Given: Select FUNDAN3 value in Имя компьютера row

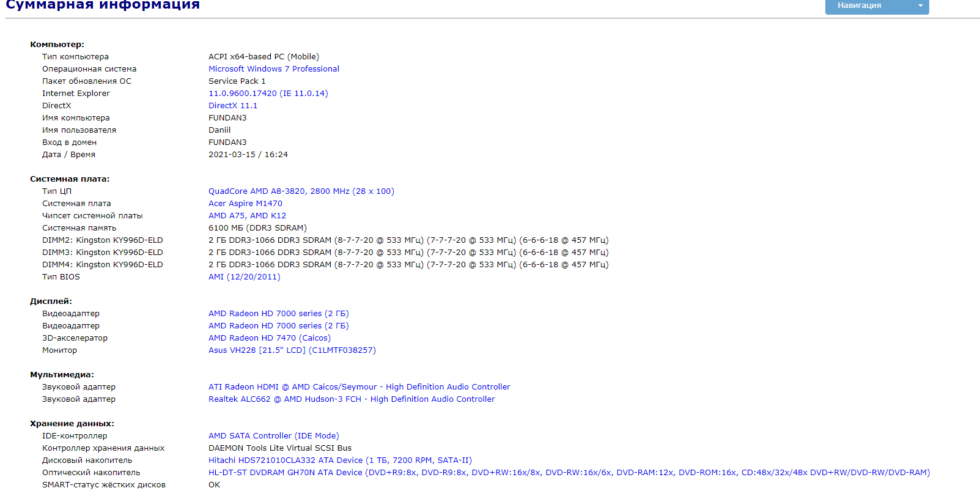Looking at the screenshot, I should click(227, 118).
